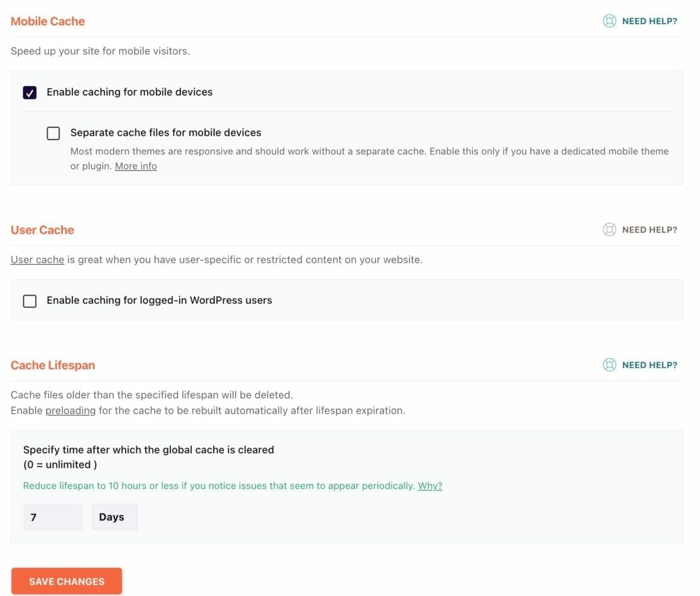Click the User Cache help lifebuoy icon
This screenshot has height=596, width=700.
pyautogui.click(x=609, y=229)
